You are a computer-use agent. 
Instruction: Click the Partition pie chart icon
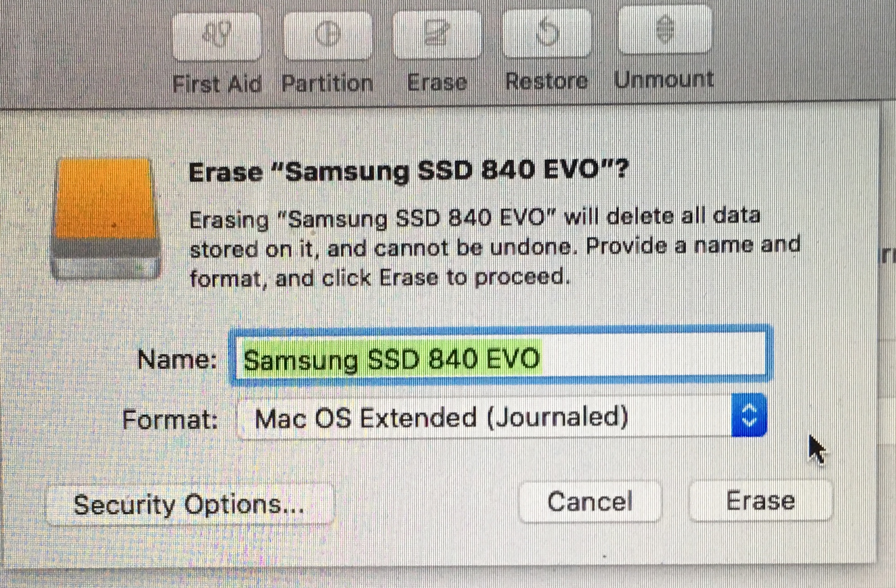point(328,35)
